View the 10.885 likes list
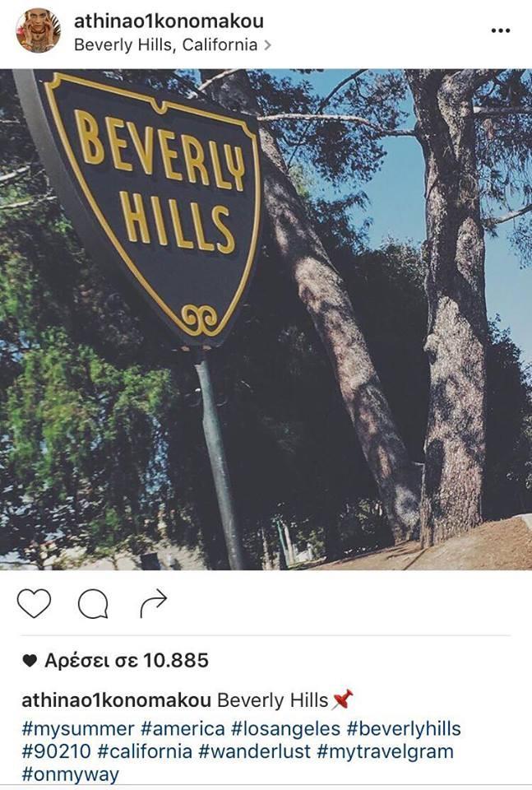532x790 pixels. [127, 661]
